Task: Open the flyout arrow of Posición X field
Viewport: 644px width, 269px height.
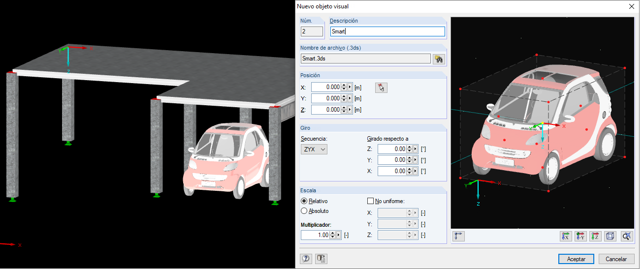Action: click(x=350, y=87)
